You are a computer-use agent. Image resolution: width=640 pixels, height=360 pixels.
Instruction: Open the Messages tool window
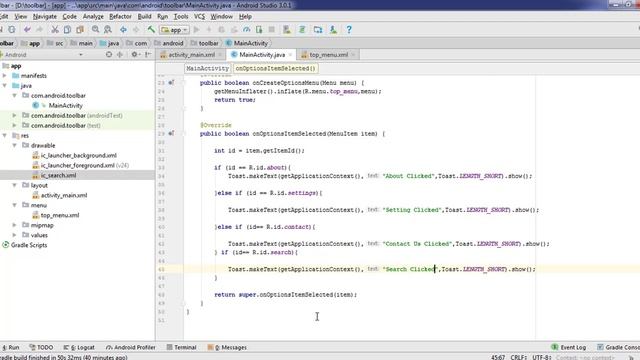pyautogui.click(x=227, y=347)
